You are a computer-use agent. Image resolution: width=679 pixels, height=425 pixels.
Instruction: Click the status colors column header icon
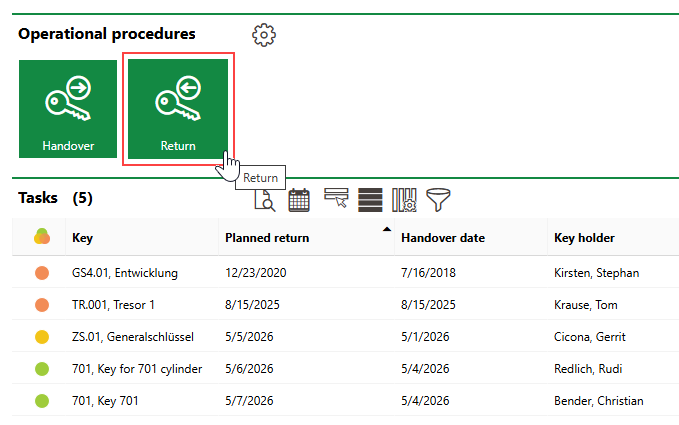[x=42, y=237]
